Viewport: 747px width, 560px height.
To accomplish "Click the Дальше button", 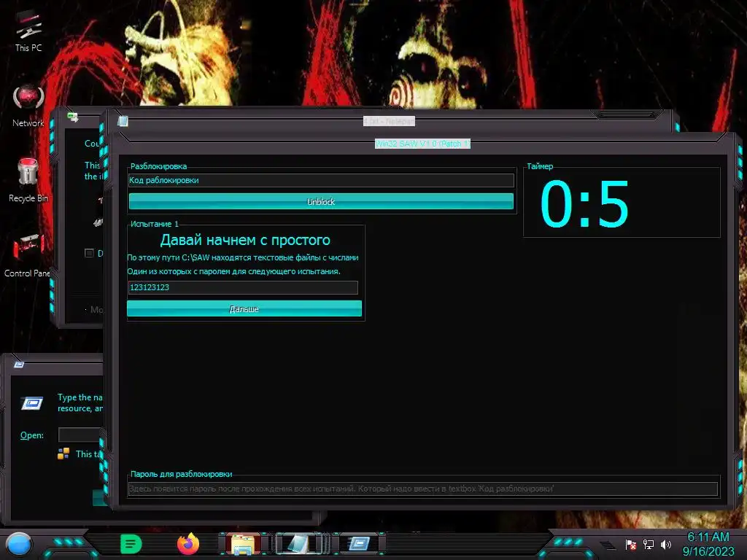I will [244, 308].
